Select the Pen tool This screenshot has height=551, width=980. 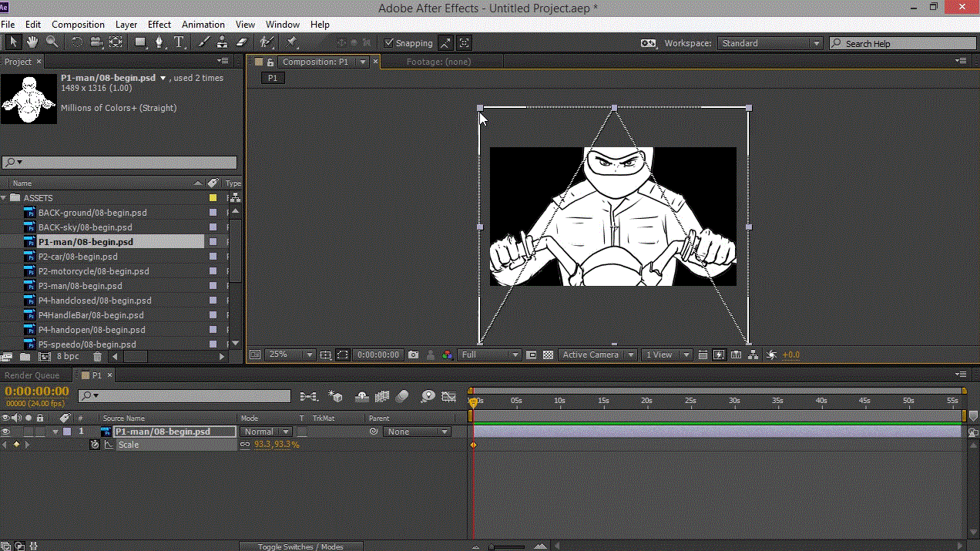pyautogui.click(x=159, y=42)
